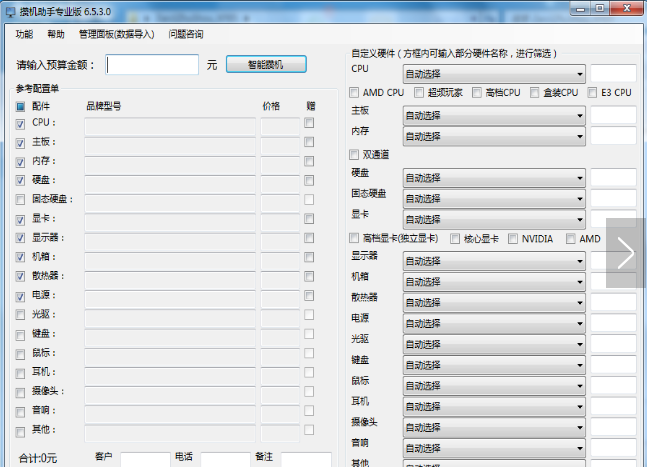Enable the 光驱 component checkbox

(20, 315)
